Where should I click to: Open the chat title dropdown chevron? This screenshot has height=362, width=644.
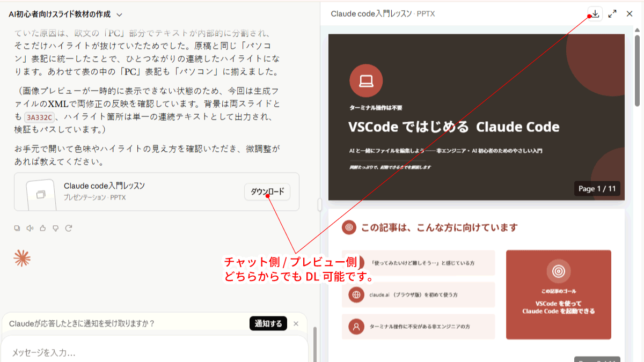119,15
